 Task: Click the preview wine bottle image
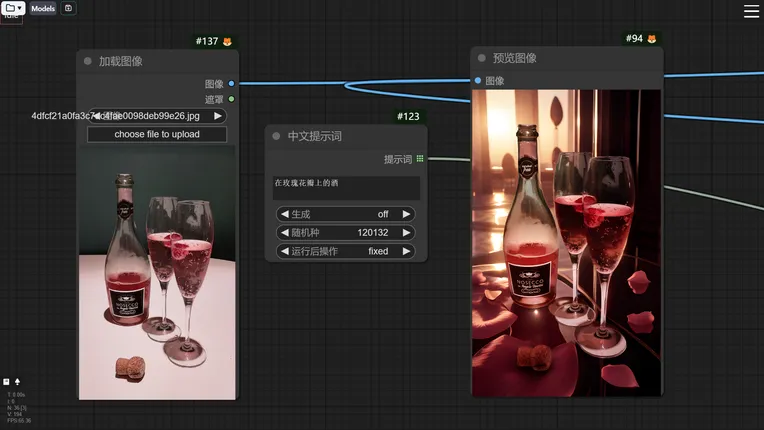(566, 243)
